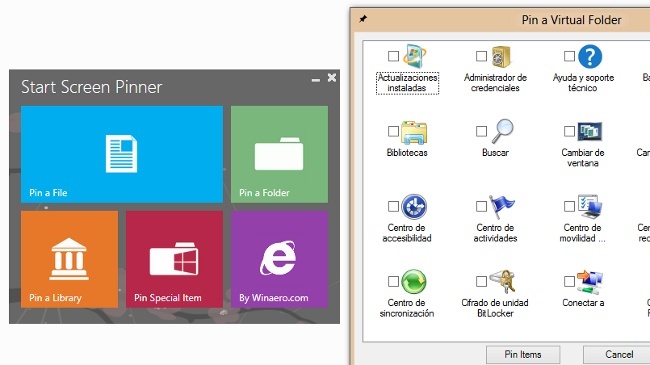Click the Cifrado de unidad BitLocker label
This screenshot has height=365, width=650.
(495, 308)
